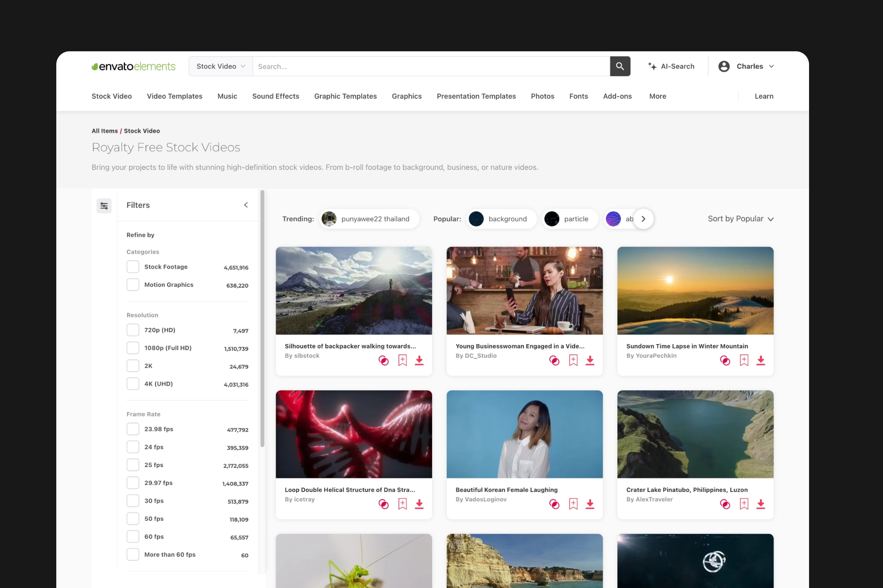The width and height of the screenshot is (883, 588).
Task: Find similar items for Sundown Time Lapse
Action: pos(725,361)
